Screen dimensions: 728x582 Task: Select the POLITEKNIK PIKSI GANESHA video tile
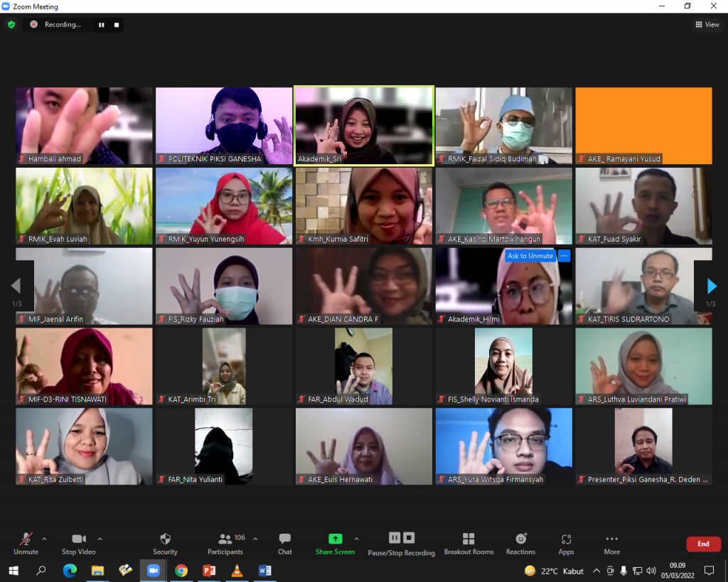click(224, 126)
